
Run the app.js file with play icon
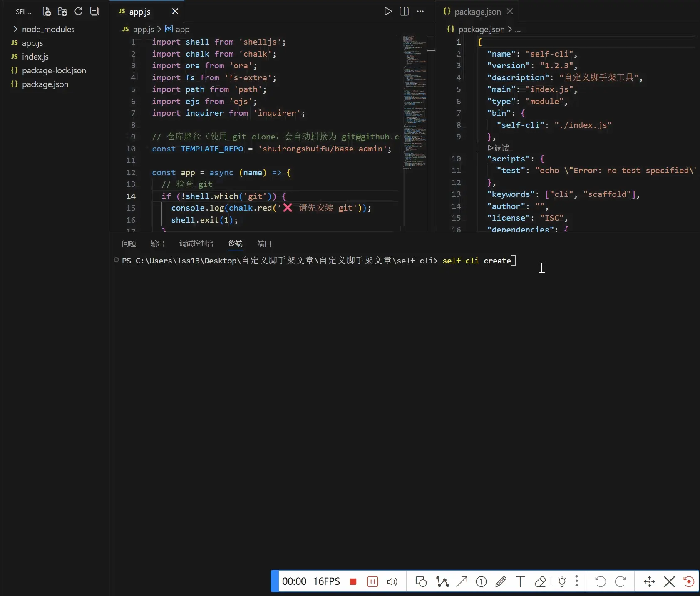(x=387, y=12)
